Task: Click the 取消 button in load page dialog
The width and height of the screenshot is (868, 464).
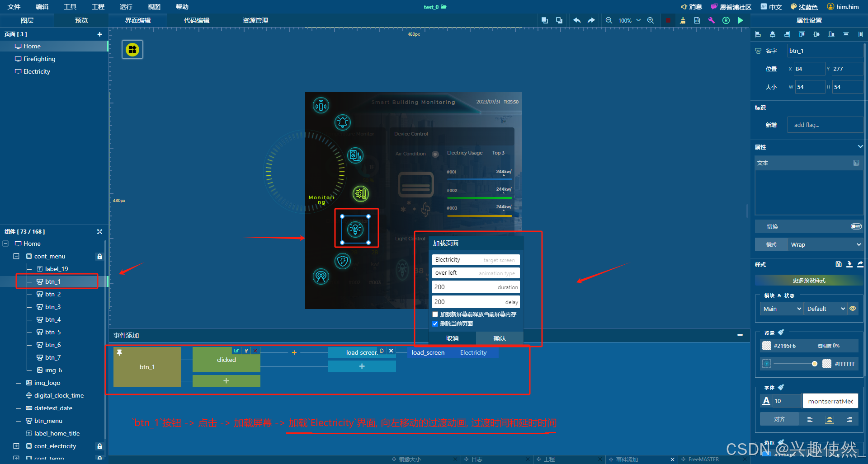Action: (x=452, y=338)
